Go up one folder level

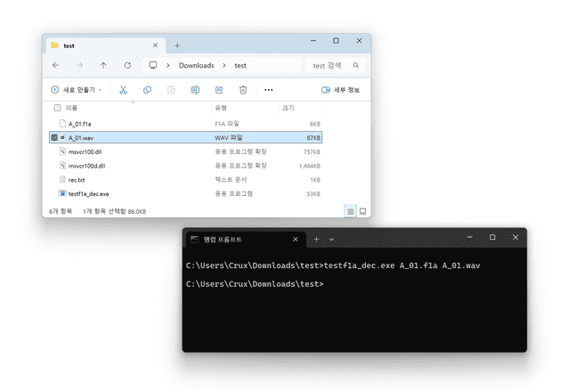[103, 66]
